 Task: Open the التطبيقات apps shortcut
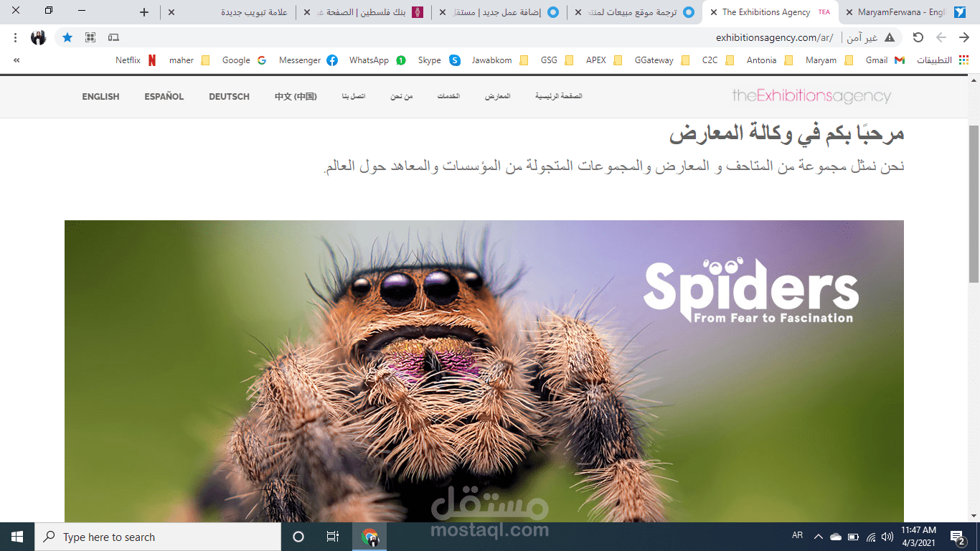(943, 60)
